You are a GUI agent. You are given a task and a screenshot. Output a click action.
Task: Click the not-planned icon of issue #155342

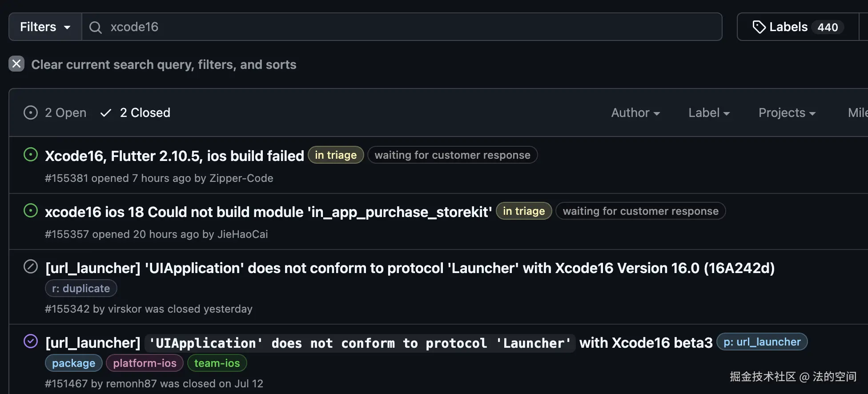31,267
